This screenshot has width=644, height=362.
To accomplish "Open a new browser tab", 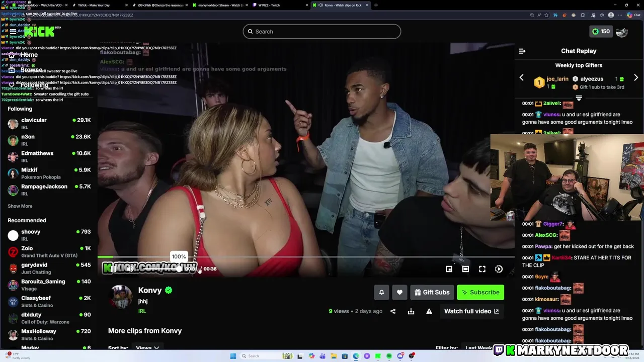I will click(x=376, y=5).
